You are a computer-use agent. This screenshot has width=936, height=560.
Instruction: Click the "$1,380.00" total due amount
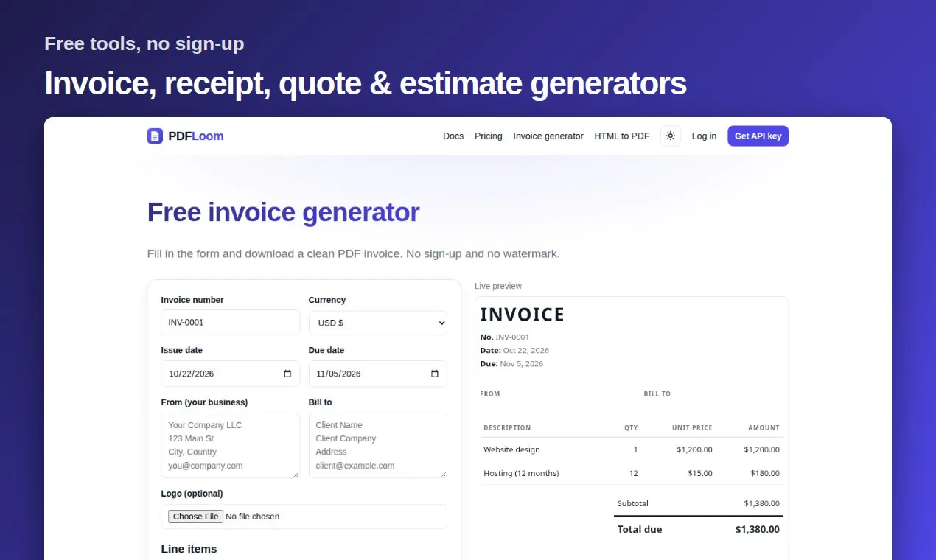pyautogui.click(x=758, y=529)
